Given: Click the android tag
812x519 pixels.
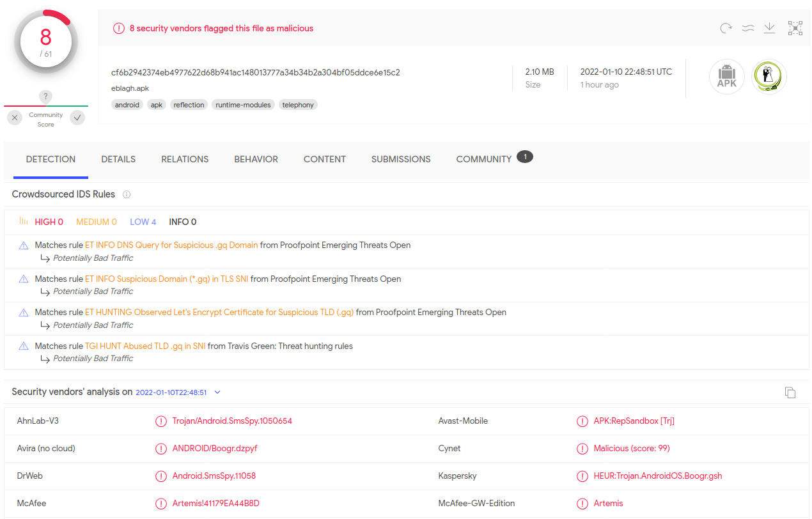Looking at the screenshot, I should (x=127, y=105).
